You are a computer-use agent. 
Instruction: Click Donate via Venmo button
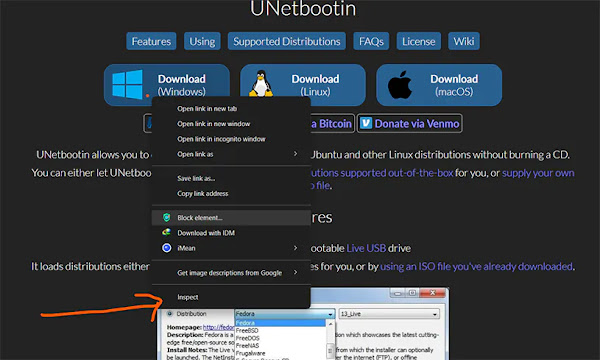coord(409,123)
